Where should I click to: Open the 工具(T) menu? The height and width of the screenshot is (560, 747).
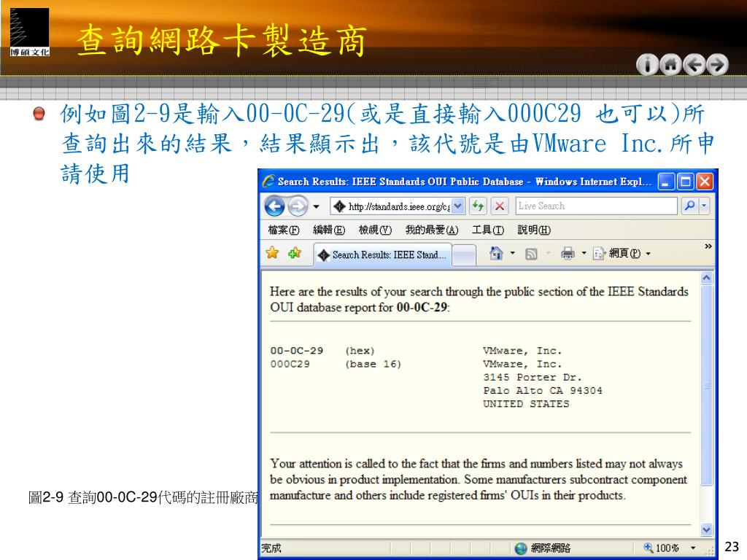tap(488, 230)
